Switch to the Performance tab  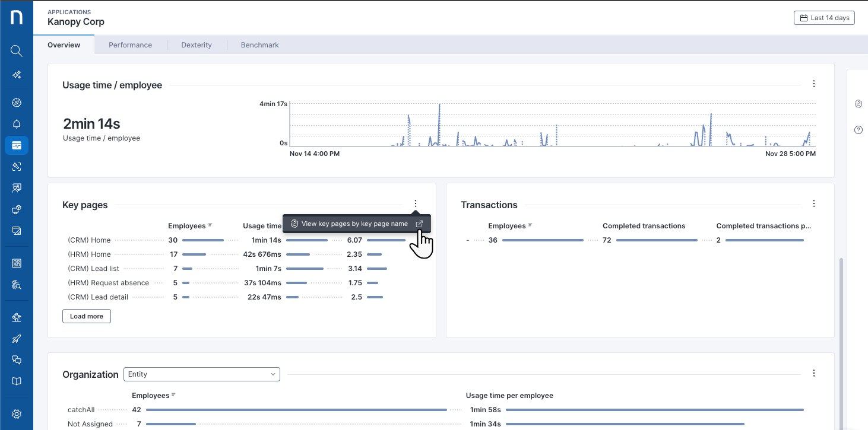coord(130,45)
